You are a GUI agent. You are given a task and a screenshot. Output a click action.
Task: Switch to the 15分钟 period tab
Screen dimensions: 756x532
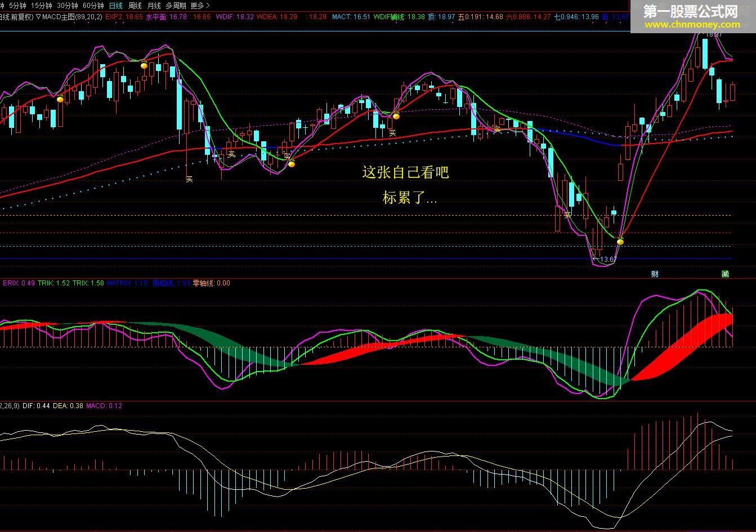[41, 6]
